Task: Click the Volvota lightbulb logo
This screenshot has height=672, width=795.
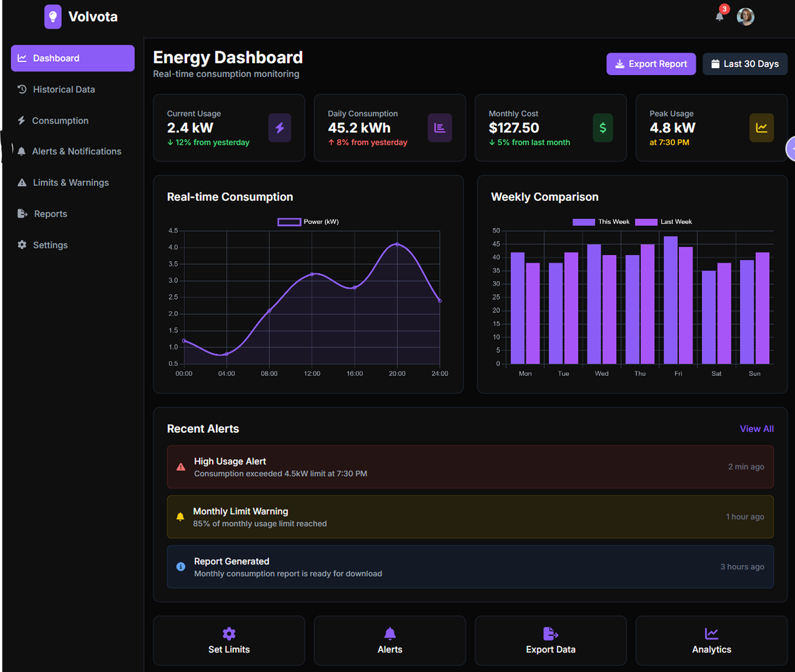Action: [x=53, y=17]
